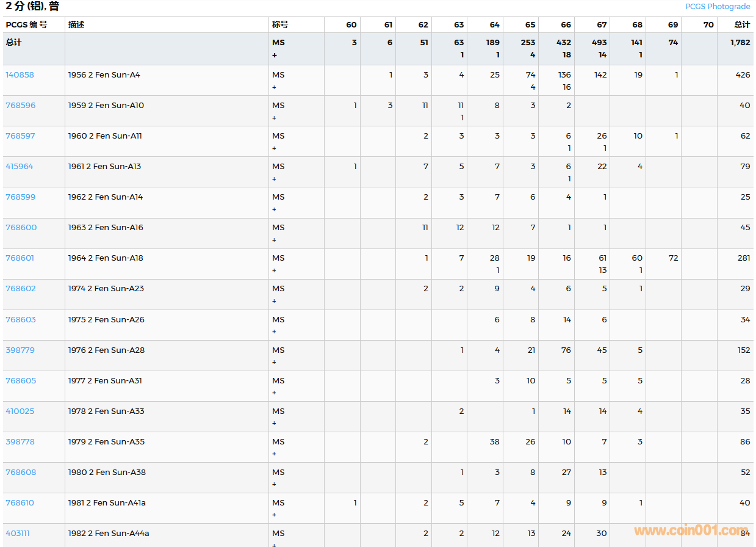Select PCGS number 415964 link
Viewport: 756px width, 547px height.
pos(20,167)
